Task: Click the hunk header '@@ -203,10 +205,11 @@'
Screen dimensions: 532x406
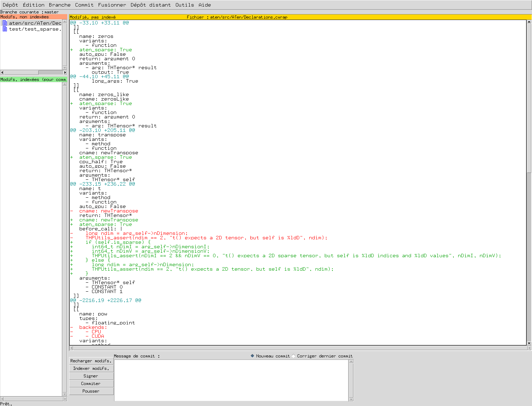Action: [x=102, y=130]
